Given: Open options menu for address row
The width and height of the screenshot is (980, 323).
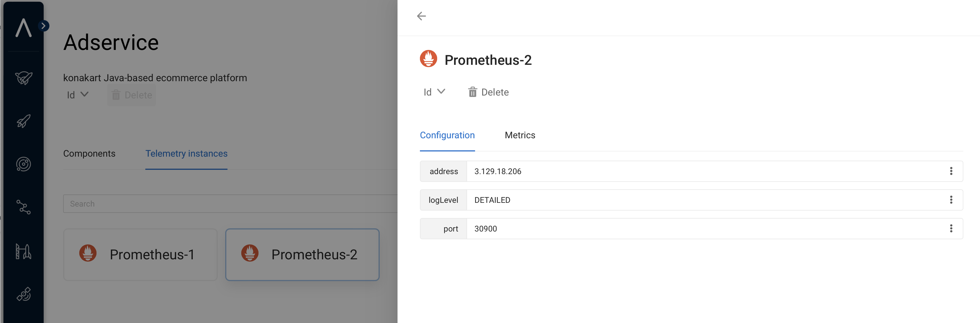Looking at the screenshot, I should point(951,171).
